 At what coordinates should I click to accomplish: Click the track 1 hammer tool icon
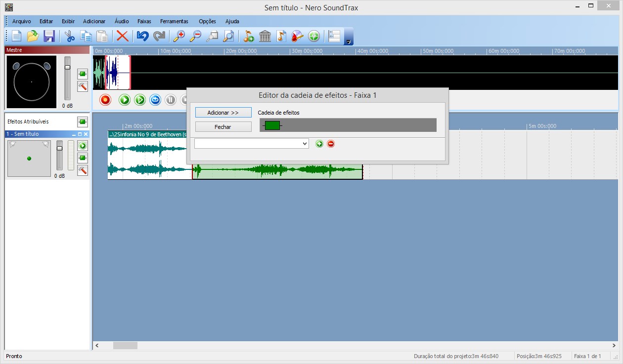83,170
